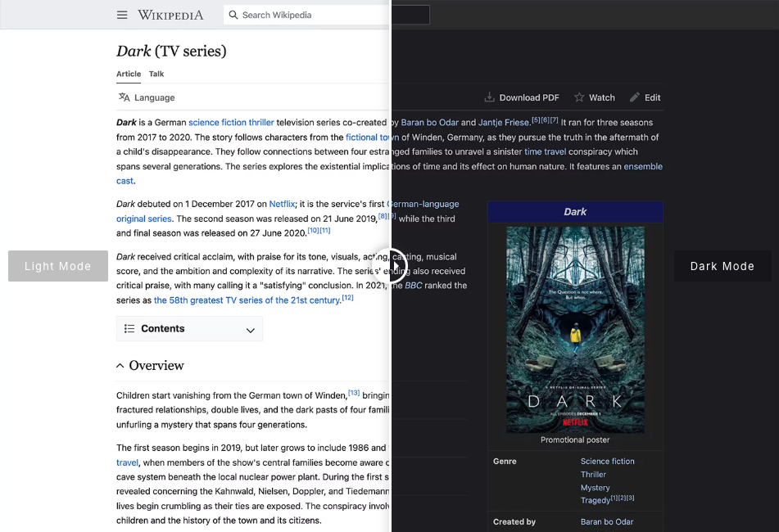779x532 pixels.
Task: Open the Baran bo Odar intro link
Action: tap(430, 123)
